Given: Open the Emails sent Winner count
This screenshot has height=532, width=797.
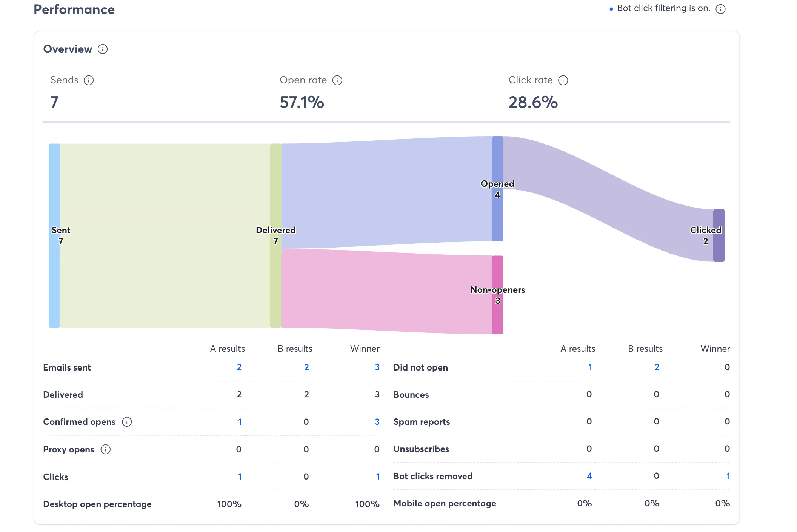Looking at the screenshot, I should pos(377,367).
